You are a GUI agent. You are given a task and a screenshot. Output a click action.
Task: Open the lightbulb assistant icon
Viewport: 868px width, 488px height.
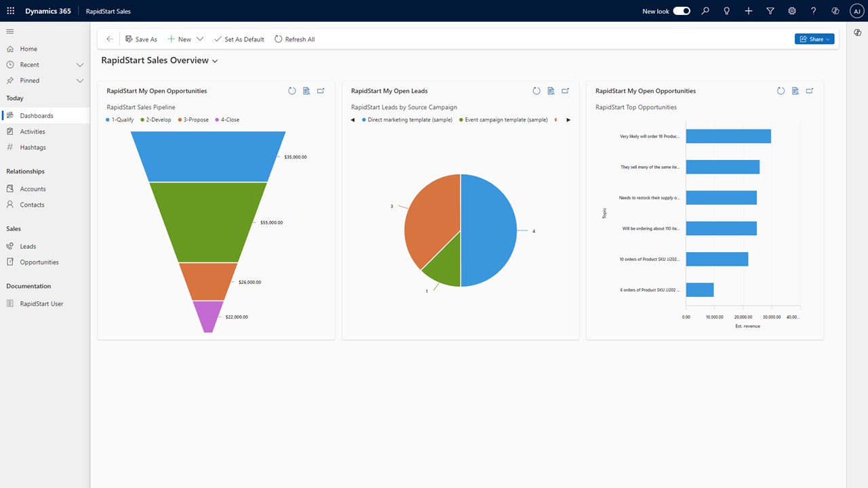pos(727,11)
